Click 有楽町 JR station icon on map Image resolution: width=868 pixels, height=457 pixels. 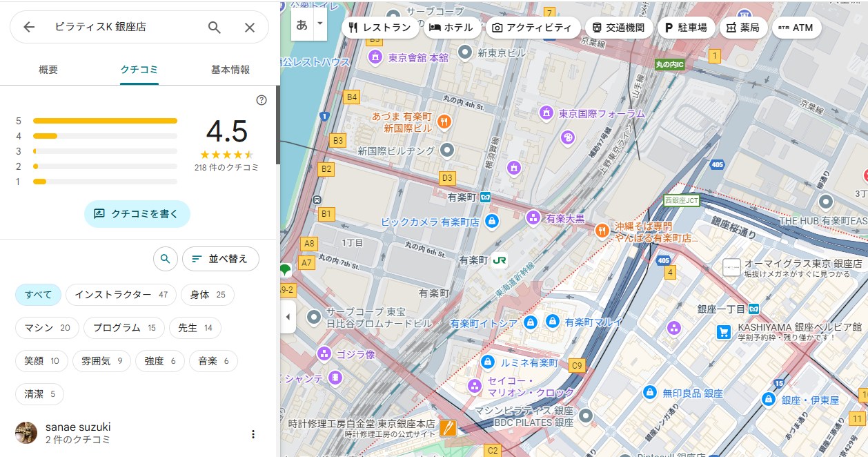coord(501,260)
